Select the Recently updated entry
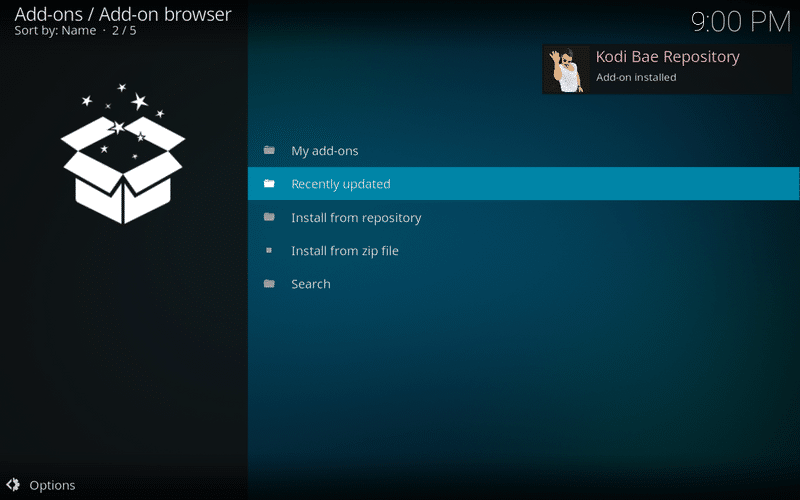The image size is (800, 500). pos(340,184)
